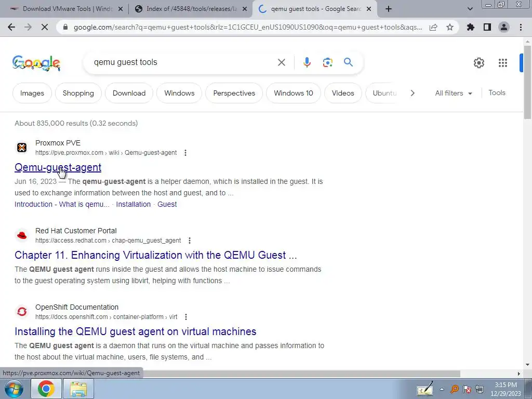Screen dimensions: 532x399
Task: Switch to the Index of /45848/tools/releases tab
Action: point(190,9)
